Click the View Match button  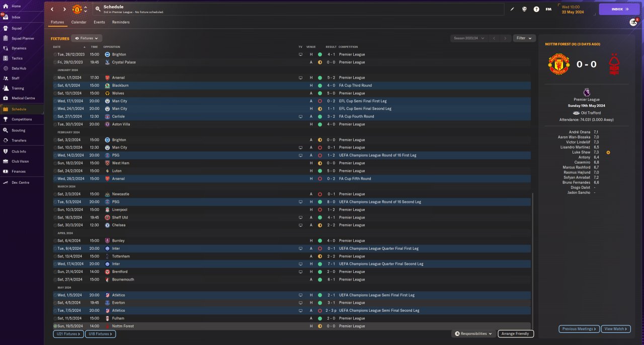(x=616, y=329)
